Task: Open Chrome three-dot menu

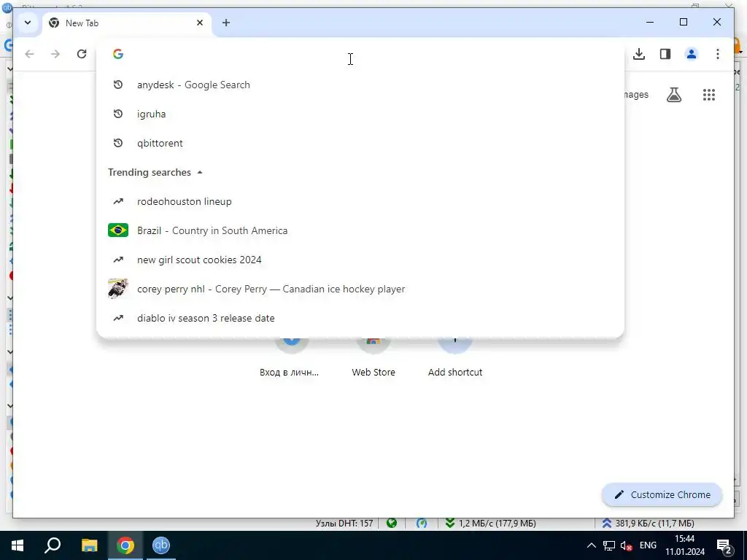Action: click(x=718, y=54)
